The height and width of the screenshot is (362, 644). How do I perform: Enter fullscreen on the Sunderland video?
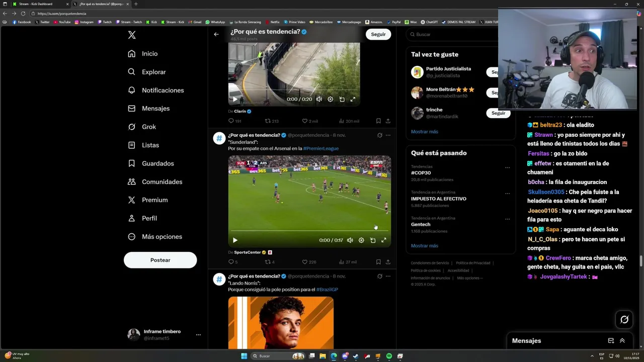[384, 240]
